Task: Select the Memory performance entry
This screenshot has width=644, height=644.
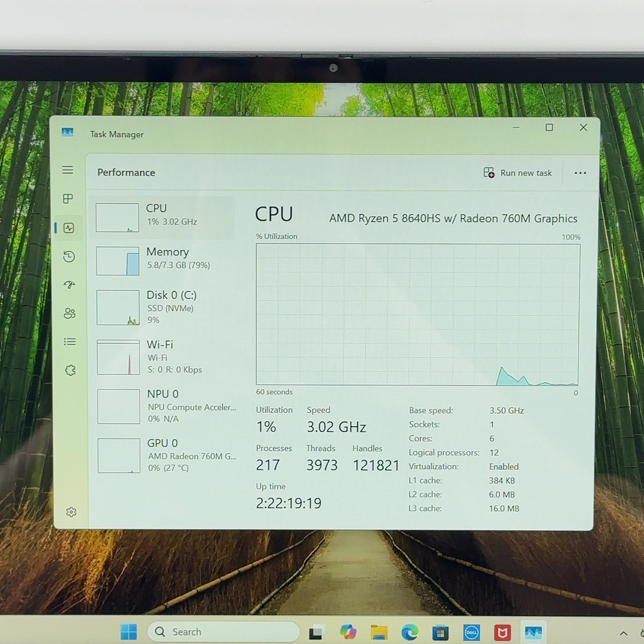Action: (x=165, y=261)
